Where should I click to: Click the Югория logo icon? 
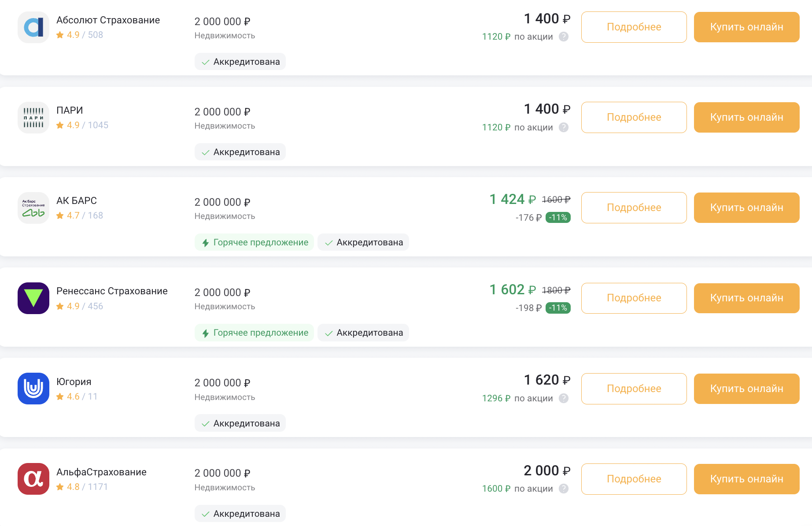click(x=33, y=389)
